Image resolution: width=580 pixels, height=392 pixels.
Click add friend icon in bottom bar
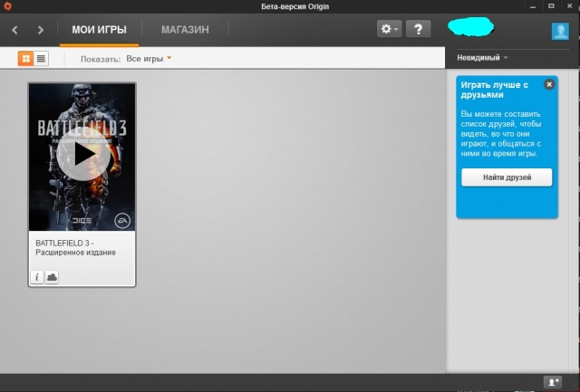(x=553, y=382)
